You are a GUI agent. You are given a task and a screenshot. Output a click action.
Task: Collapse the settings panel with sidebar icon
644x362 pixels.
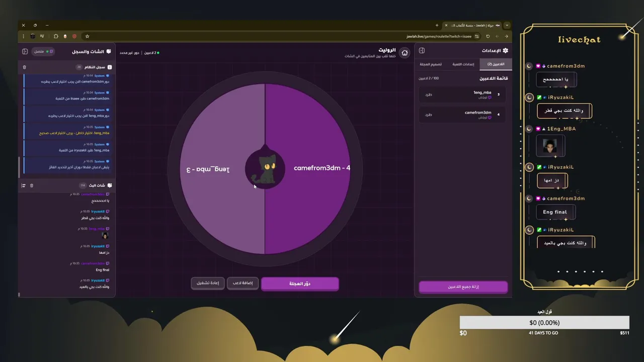point(422,50)
